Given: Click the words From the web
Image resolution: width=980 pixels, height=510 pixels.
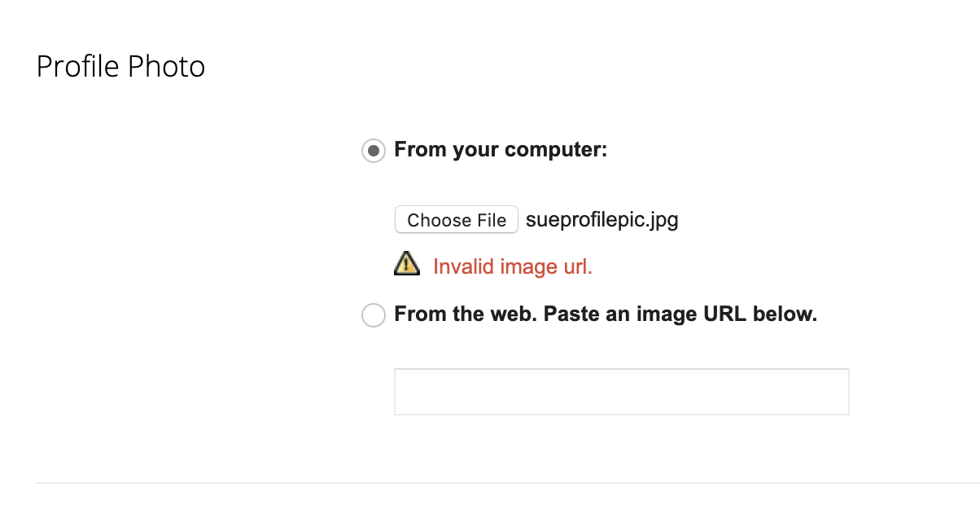Looking at the screenshot, I should pos(464,314).
